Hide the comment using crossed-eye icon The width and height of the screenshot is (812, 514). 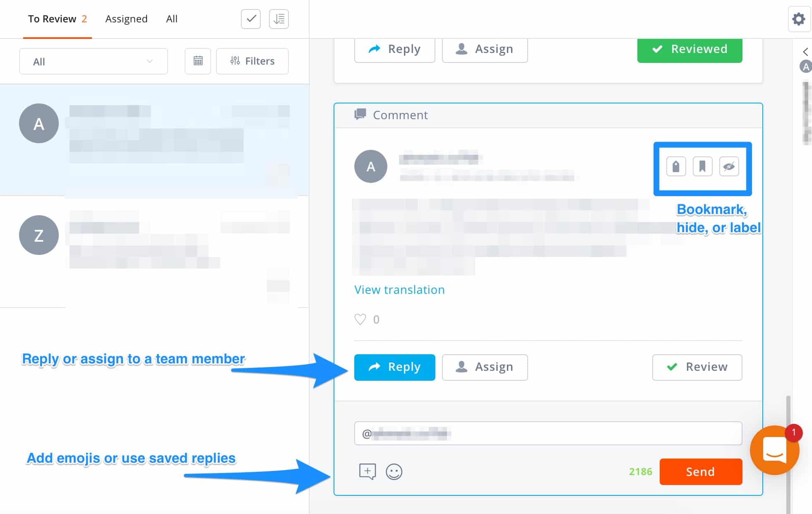[x=729, y=167]
